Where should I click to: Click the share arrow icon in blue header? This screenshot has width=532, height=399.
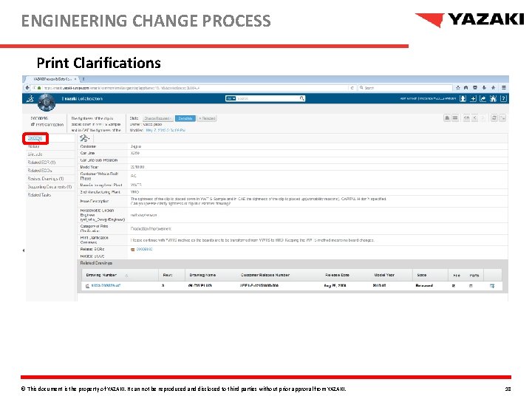(482, 98)
